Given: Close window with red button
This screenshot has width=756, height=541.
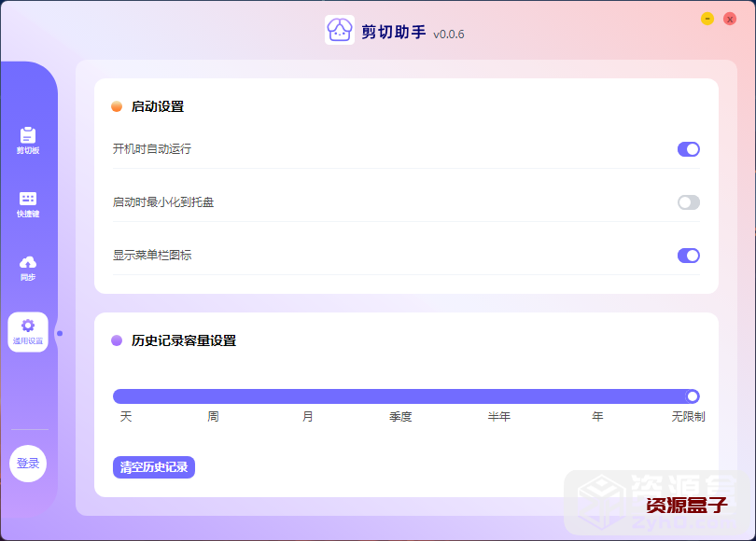Looking at the screenshot, I should click(730, 19).
